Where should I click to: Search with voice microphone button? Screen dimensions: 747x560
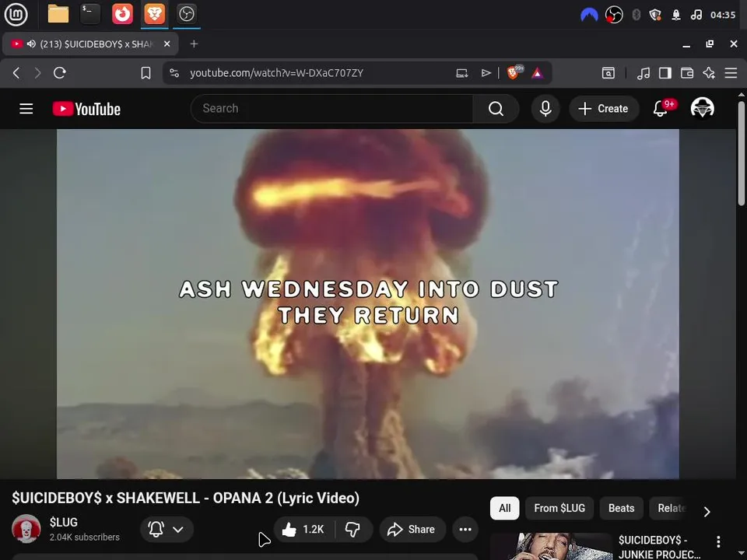(545, 109)
